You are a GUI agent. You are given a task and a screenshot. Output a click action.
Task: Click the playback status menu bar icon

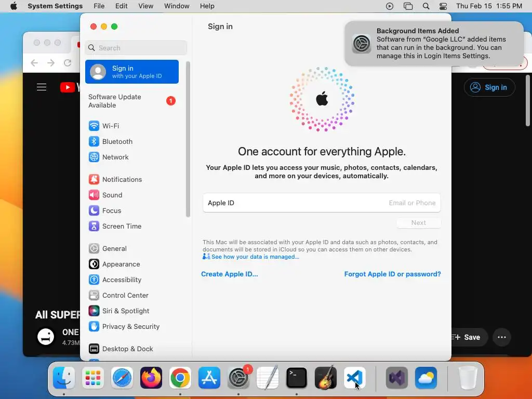tap(390, 6)
